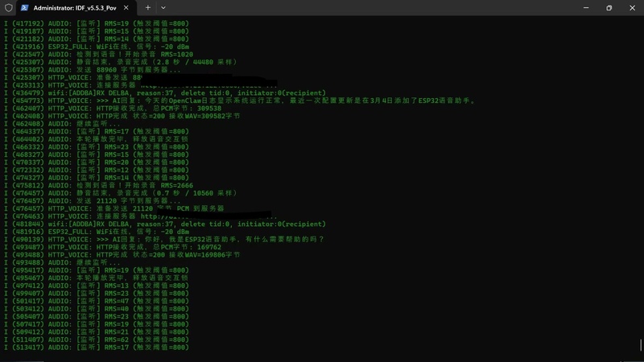The height and width of the screenshot is (362, 644).
Task: Click the AI reply line at timestamp 490139
Action: [164, 239]
